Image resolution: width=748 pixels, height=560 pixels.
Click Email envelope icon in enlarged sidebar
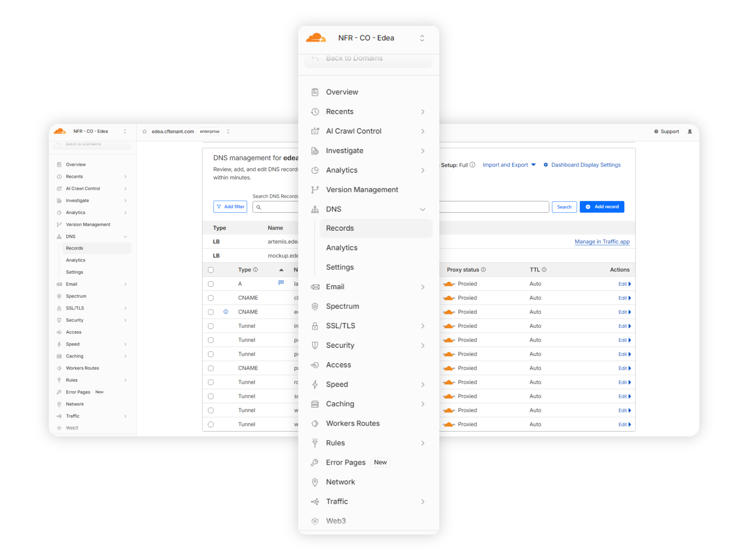point(315,287)
